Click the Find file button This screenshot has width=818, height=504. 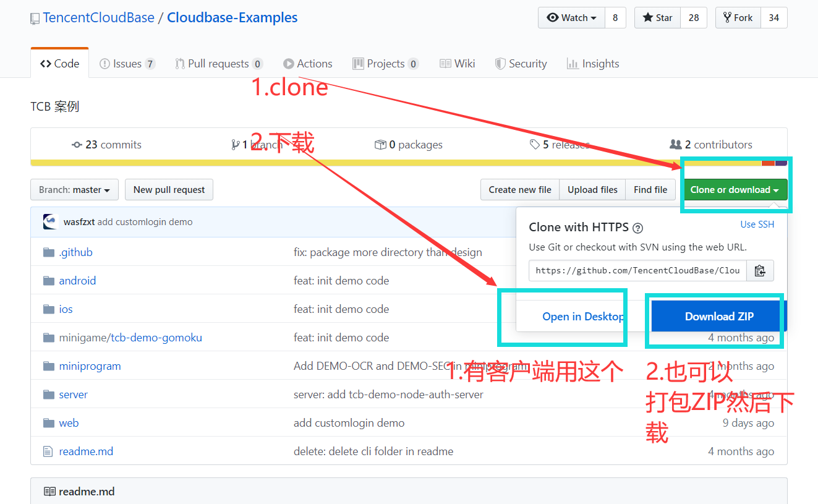pyautogui.click(x=650, y=190)
